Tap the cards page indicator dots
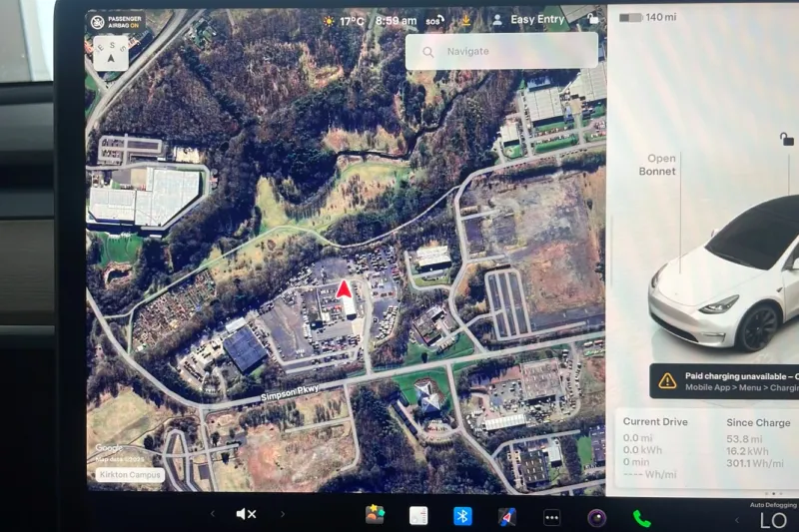Screen dimensions: 799x532 click(x=773, y=493)
